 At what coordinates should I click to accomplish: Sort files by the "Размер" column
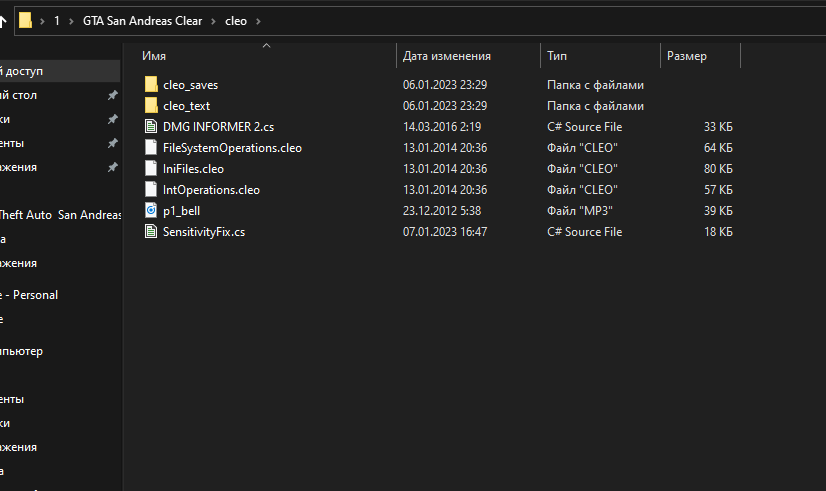pyautogui.click(x=686, y=56)
